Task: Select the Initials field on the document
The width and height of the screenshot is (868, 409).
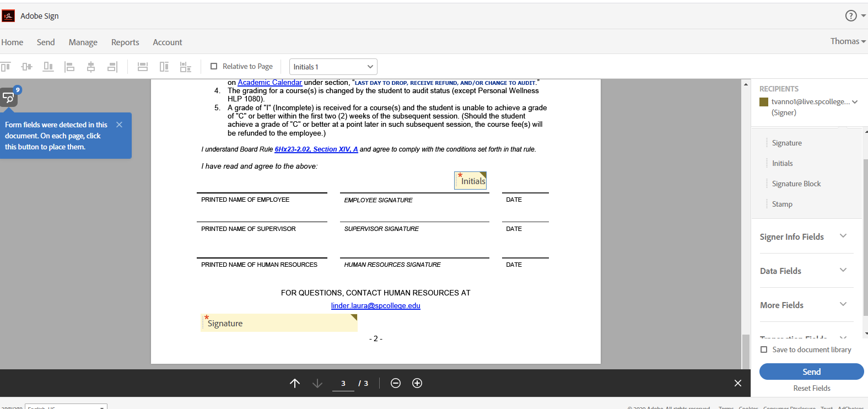Action: click(471, 181)
